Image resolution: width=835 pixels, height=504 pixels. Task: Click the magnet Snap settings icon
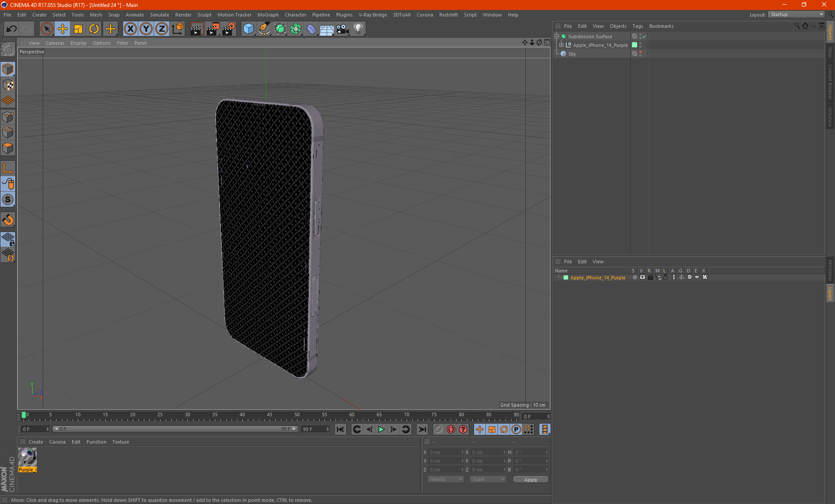click(x=8, y=220)
